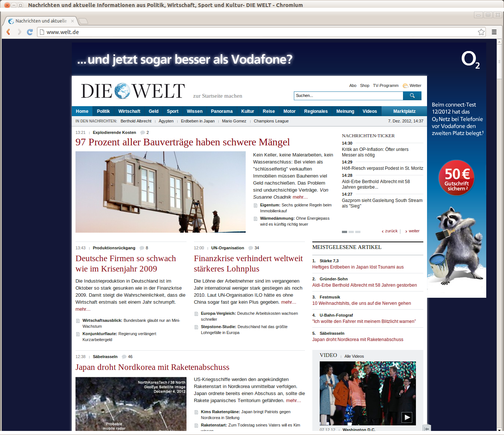Reload the page with refresh icon
The width and height of the screenshot is (504, 435).
[x=30, y=32]
